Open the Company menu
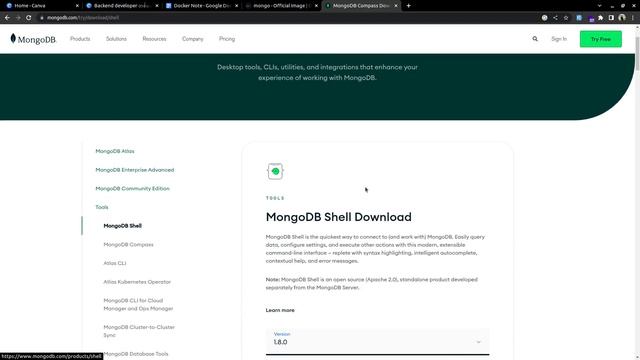 click(x=193, y=39)
